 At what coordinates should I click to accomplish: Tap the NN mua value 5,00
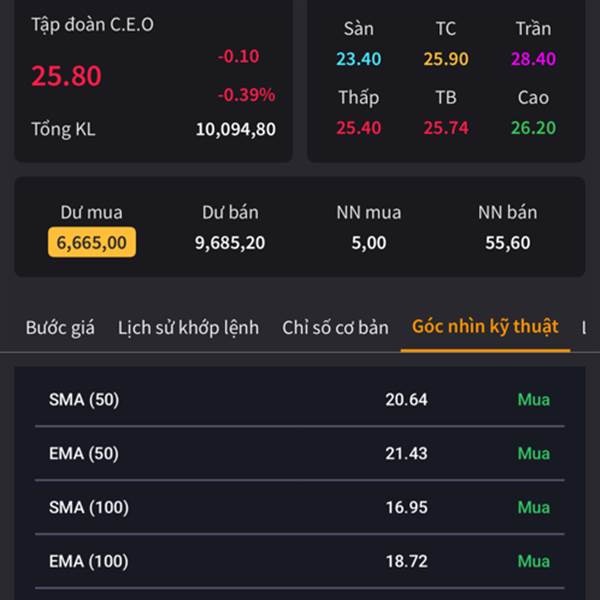coord(369,243)
